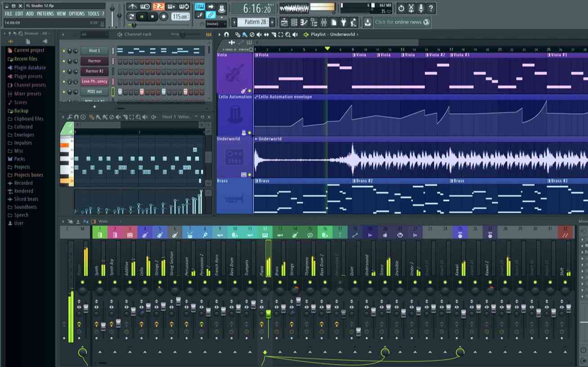
Task: Open the Playlist view toolbar icon
Action: pos(284,22)
